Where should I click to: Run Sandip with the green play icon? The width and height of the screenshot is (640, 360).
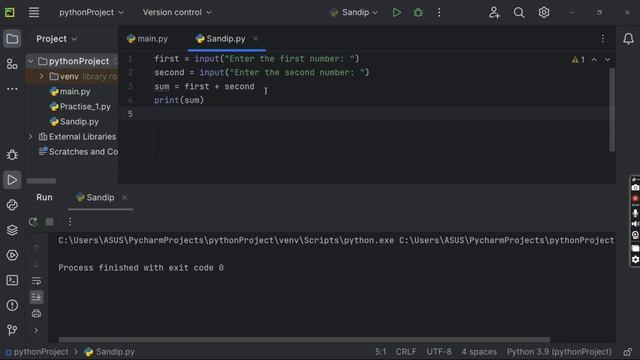pos(397,13)
